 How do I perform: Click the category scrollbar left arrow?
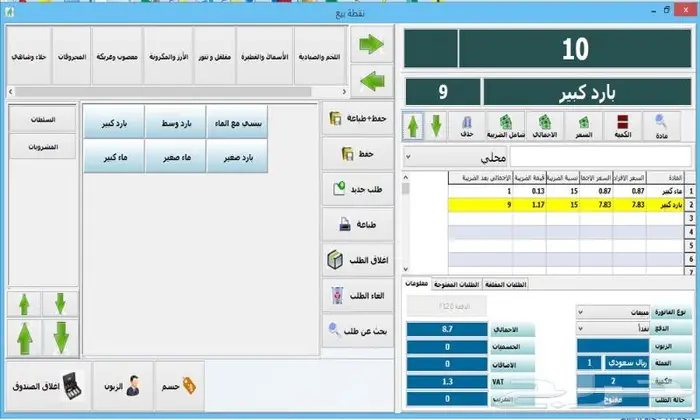(11, 91)
